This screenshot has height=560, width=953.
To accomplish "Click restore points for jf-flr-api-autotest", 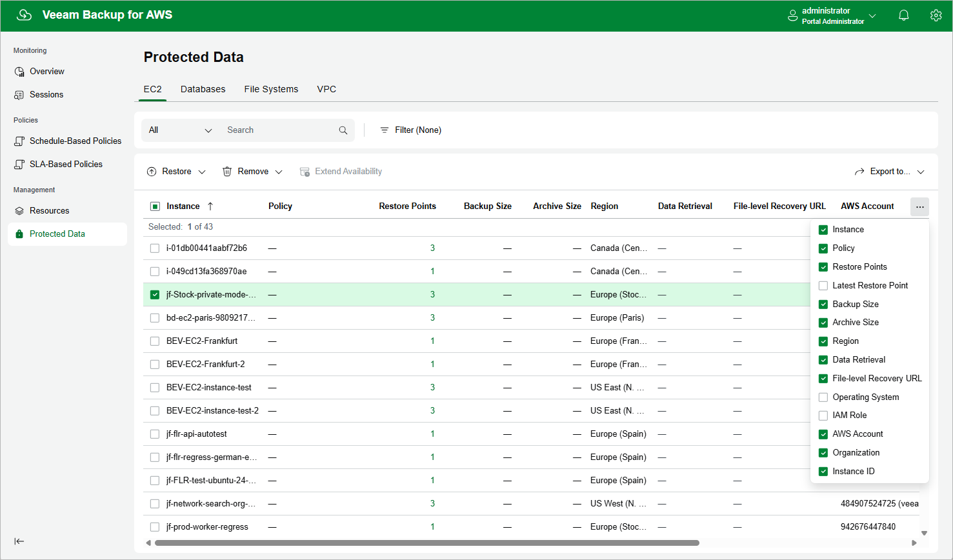I will pyautogui.click(x=432, y=434).
